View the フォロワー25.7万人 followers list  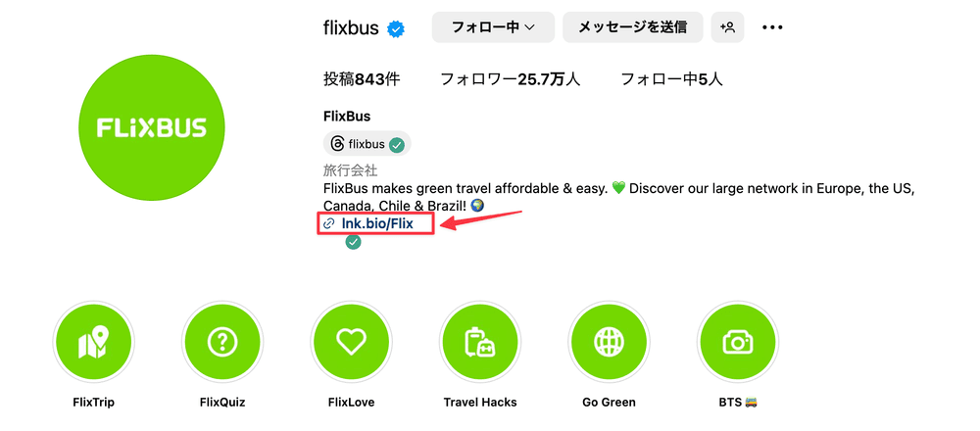[510, 79]
